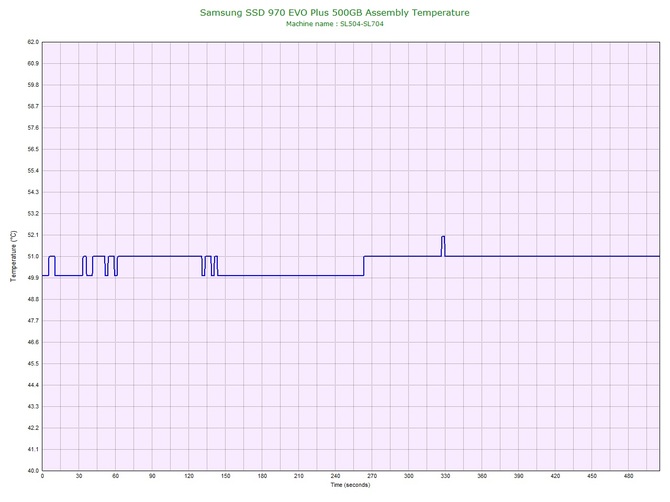Select the 44.4 temperature axis value

[x=33, y=385]
